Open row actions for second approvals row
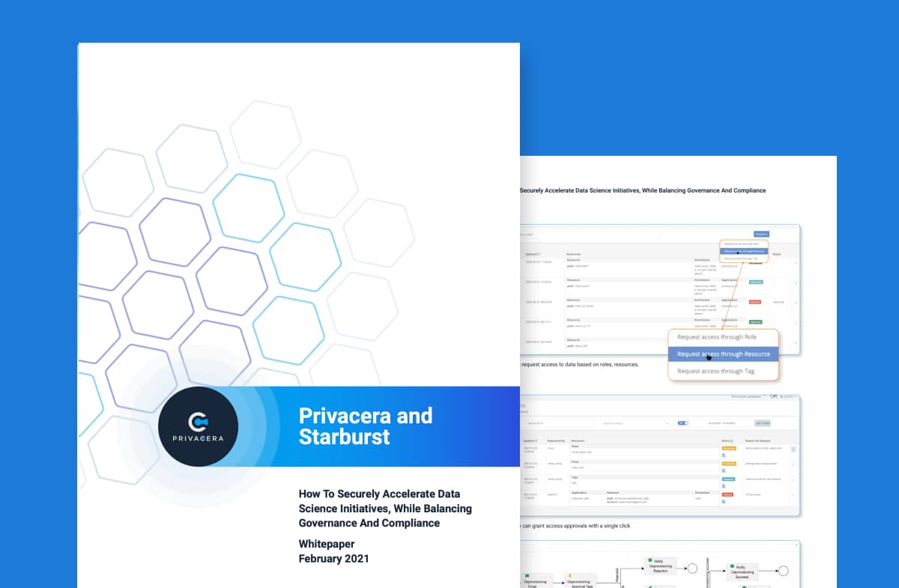 coord(793,464)
